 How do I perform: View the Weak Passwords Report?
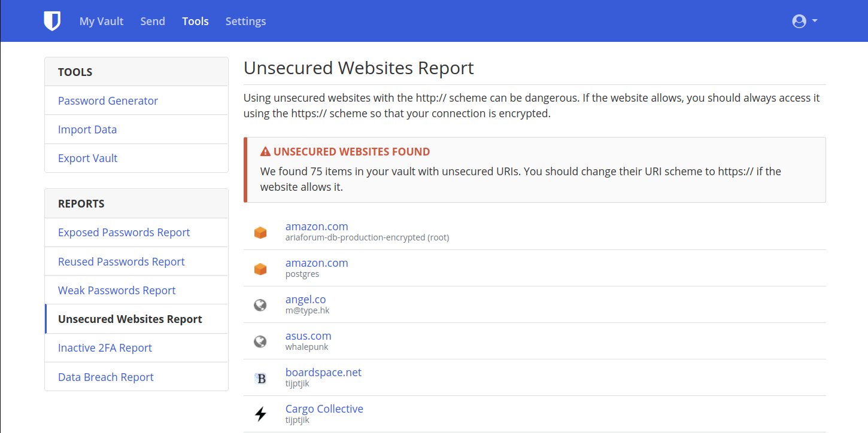[136, 290]
